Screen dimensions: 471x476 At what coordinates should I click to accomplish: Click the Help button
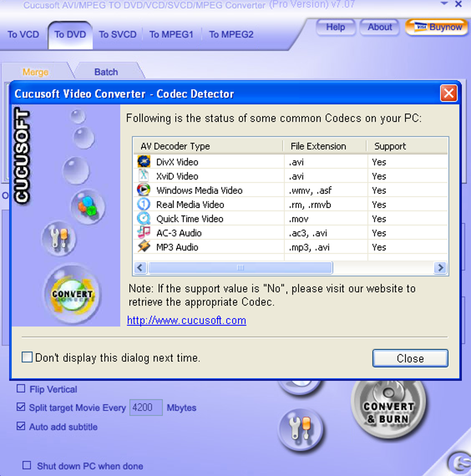tap(336, 27)
